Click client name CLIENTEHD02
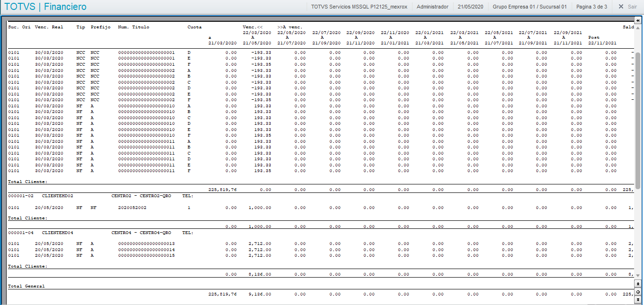This screenshot has height=305, width=644. [x=58, y=195]
